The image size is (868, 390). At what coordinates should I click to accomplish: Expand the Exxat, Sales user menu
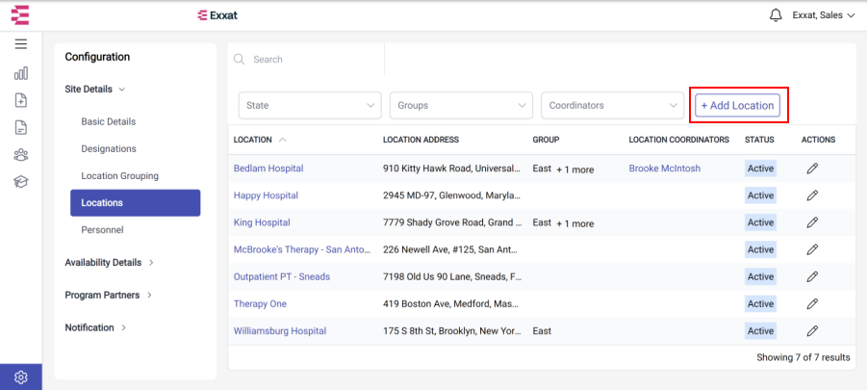pyautogui.click(x=824, y=15)
